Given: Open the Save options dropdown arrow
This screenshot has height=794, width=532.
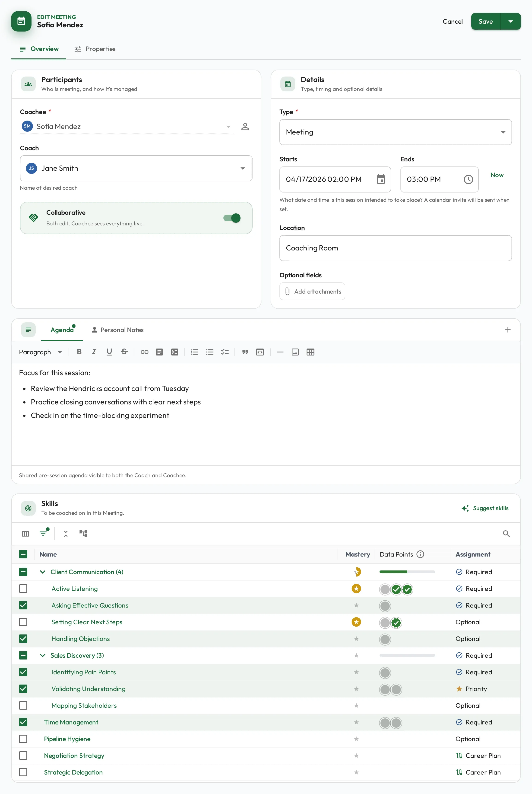Looking at the screenshot, I should pyautogui.click(x=511, y=21).
